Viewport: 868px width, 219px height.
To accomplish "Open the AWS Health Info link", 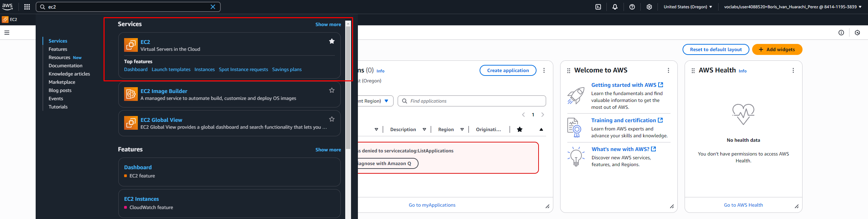I will point(743,71).
